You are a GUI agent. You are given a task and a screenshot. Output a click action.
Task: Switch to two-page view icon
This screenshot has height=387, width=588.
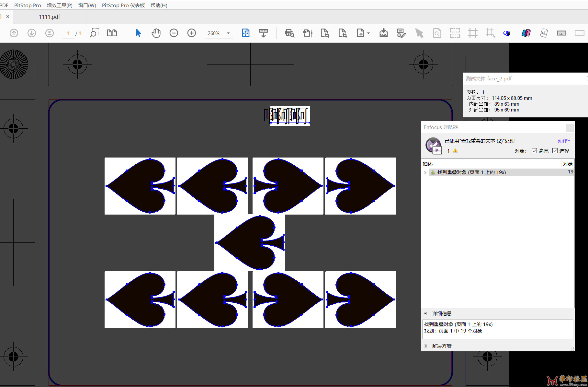click(x=112, y=33)
